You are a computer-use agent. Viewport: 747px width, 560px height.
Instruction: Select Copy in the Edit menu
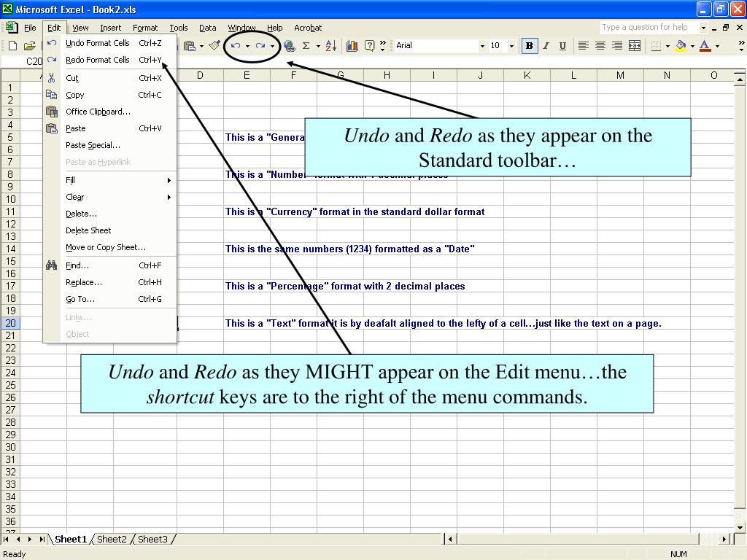point(109,95)
